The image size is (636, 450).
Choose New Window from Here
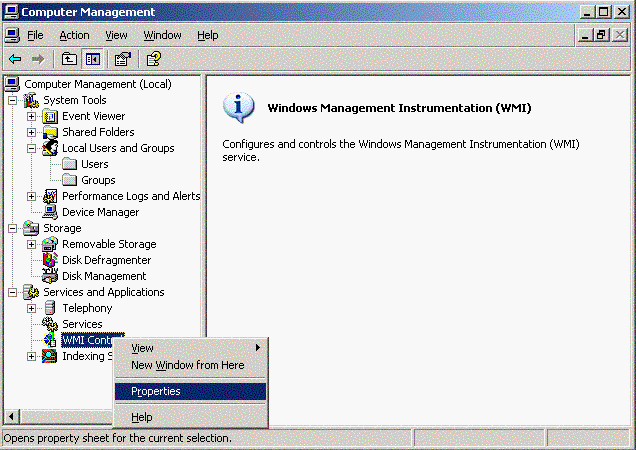tap(187, 365)
